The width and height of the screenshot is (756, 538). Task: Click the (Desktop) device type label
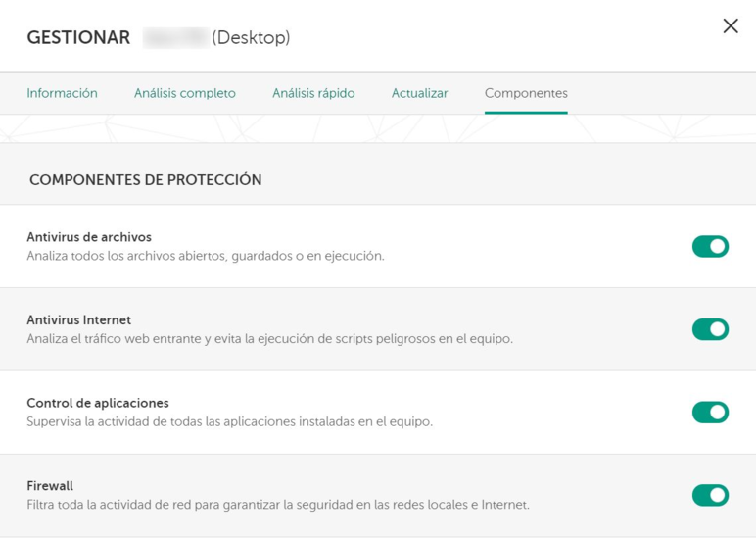pos(251,38)
